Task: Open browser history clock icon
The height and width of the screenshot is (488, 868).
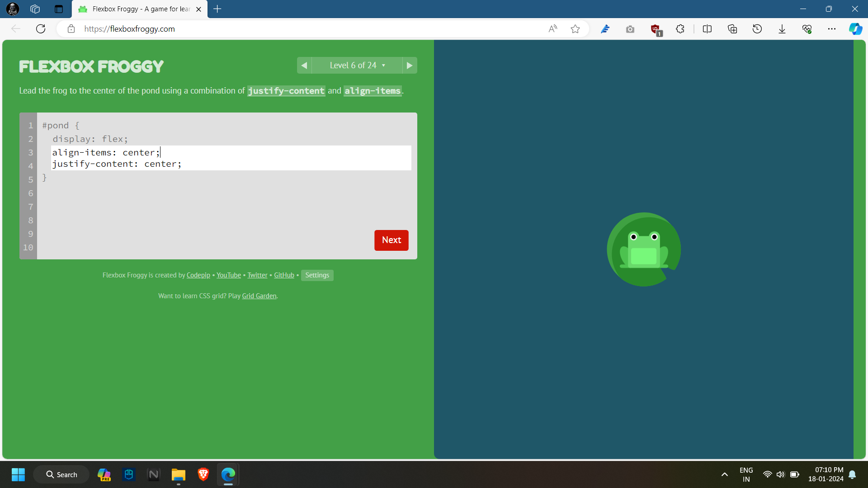Action: click(x=757, y=29)
